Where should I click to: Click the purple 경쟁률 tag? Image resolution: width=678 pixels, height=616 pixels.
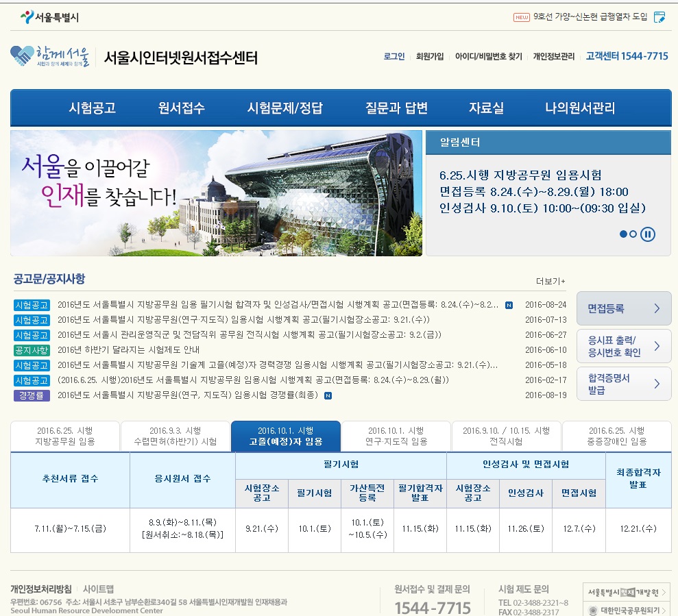point(32,395)
